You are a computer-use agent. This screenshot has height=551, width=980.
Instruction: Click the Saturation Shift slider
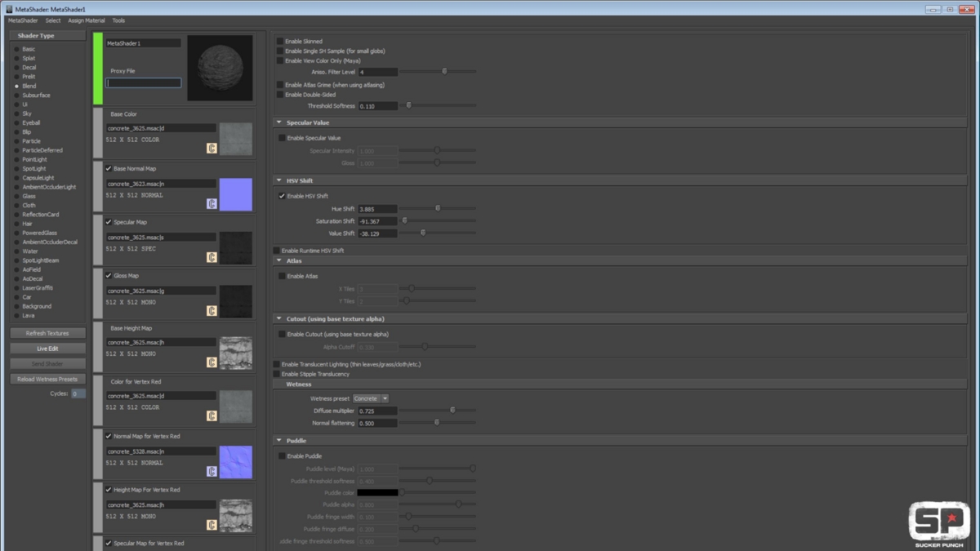pos(437,221)
